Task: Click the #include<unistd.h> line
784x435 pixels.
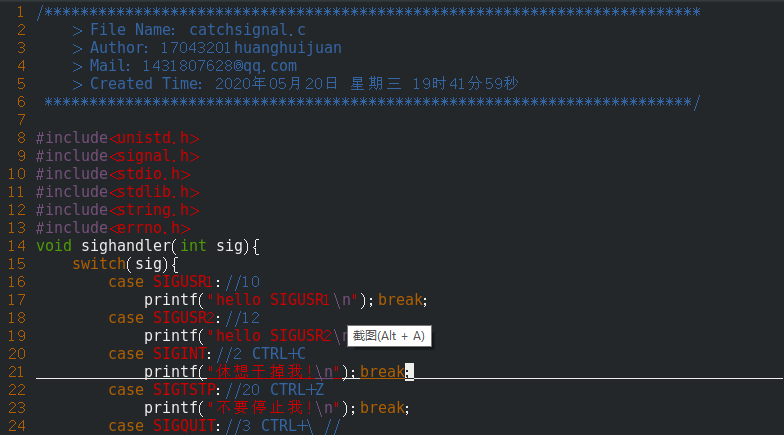Action: [x=118, y=138]
